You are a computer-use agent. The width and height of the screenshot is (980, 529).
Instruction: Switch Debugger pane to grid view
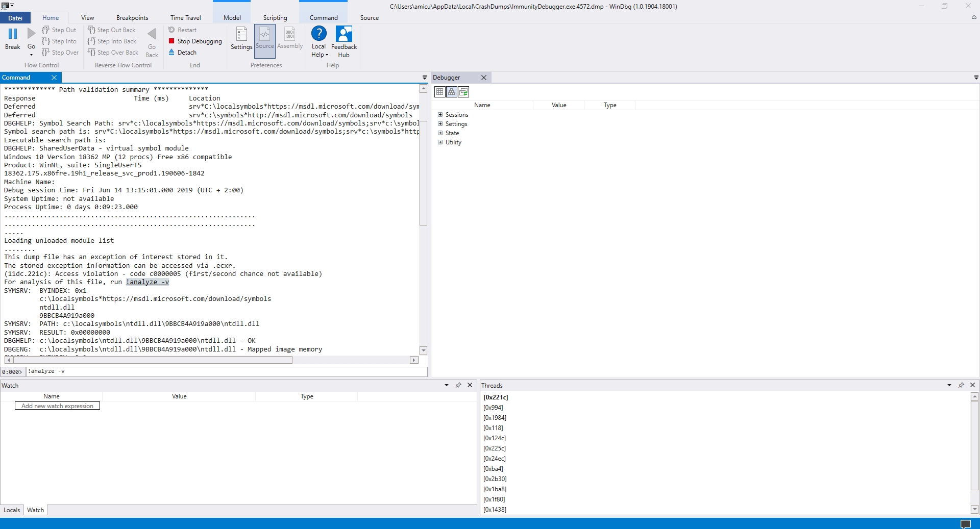439,92
